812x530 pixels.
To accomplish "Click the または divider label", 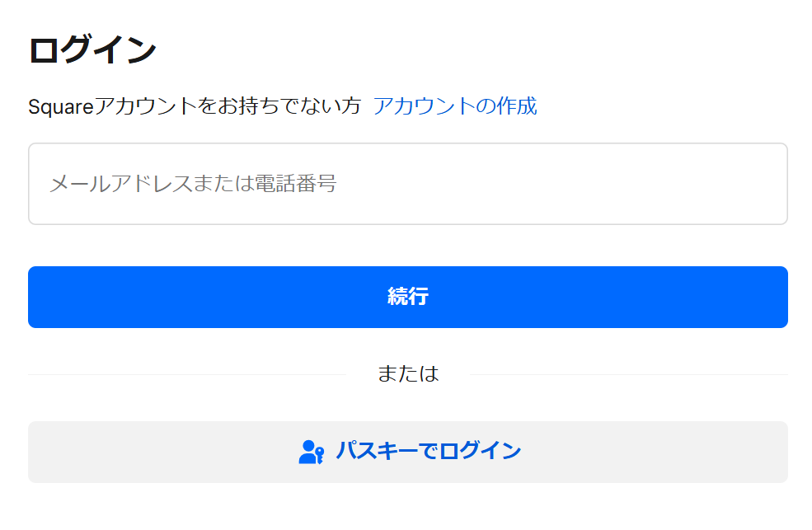I will [407, 374].
